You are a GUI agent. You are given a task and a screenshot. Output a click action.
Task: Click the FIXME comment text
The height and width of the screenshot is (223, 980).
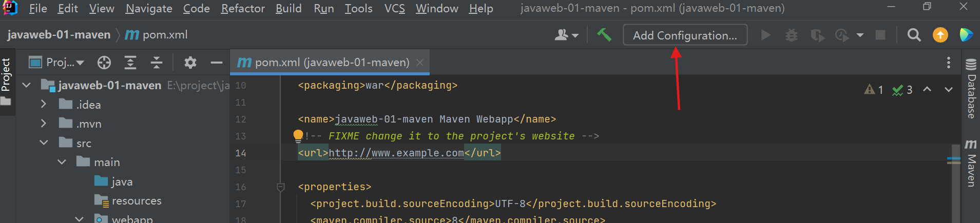(452, 136)
